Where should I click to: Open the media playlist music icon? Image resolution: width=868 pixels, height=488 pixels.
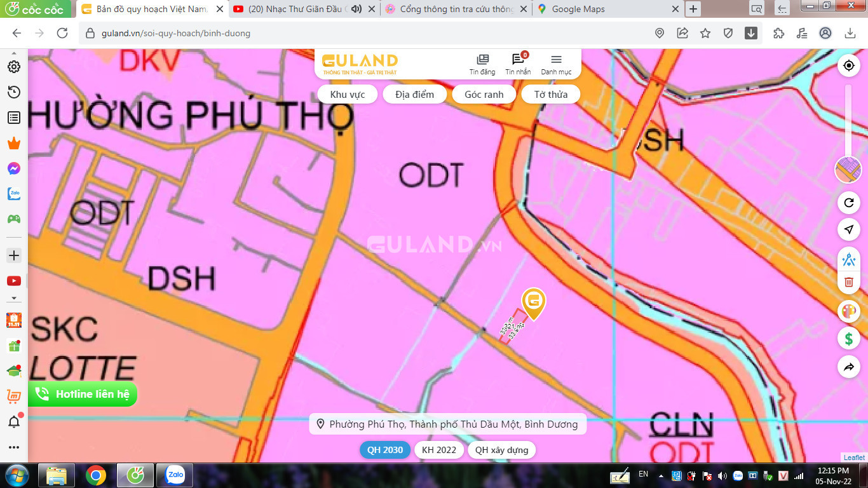pos(802,33)
